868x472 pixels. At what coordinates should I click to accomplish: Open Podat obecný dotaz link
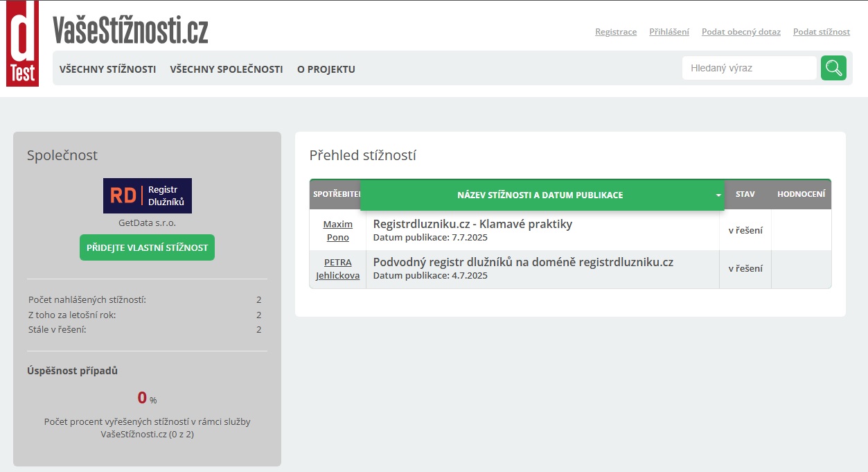tap(741, 32)
